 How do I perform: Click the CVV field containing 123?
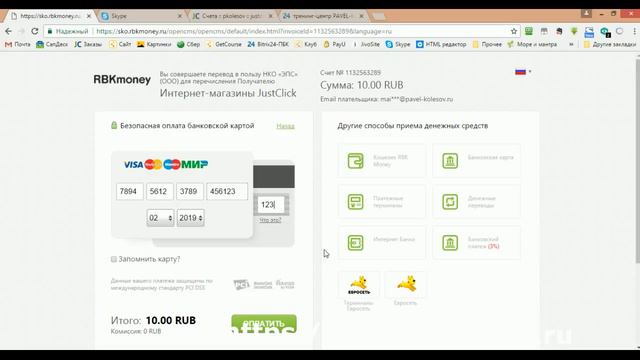pyautogui.click(x=271, y=204)
